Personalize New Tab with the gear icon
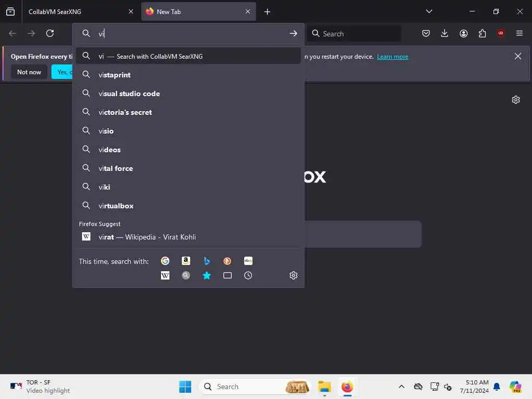 click(516, 100)
